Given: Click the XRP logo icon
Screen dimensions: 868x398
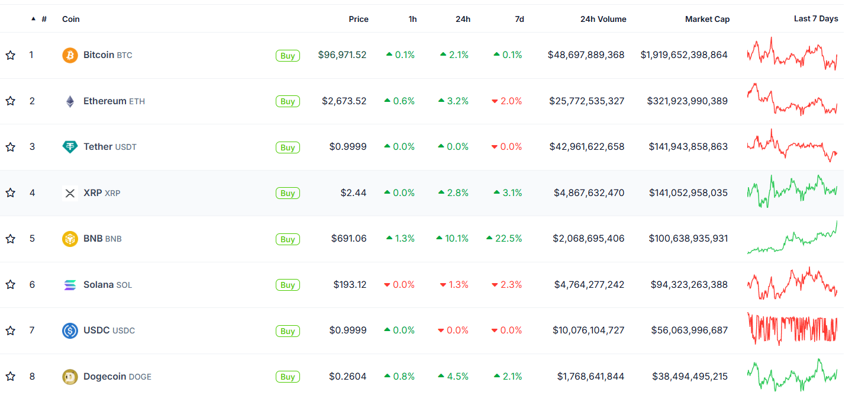Looking at the screenshot, I should click(70, 193).
